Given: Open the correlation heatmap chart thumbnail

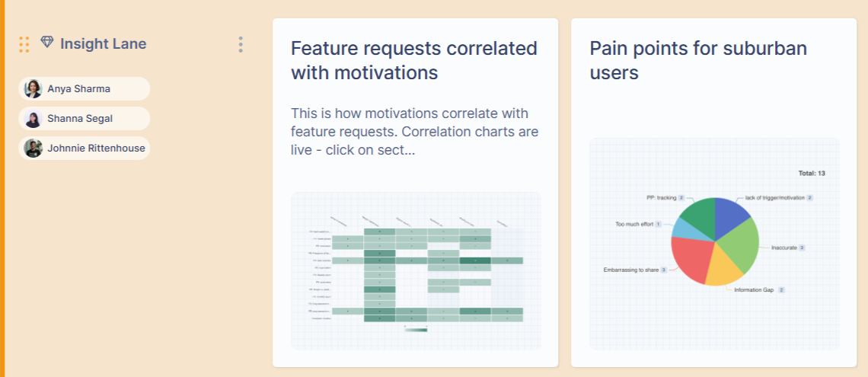Looking at the screenshot, I should tap(416, 271).
